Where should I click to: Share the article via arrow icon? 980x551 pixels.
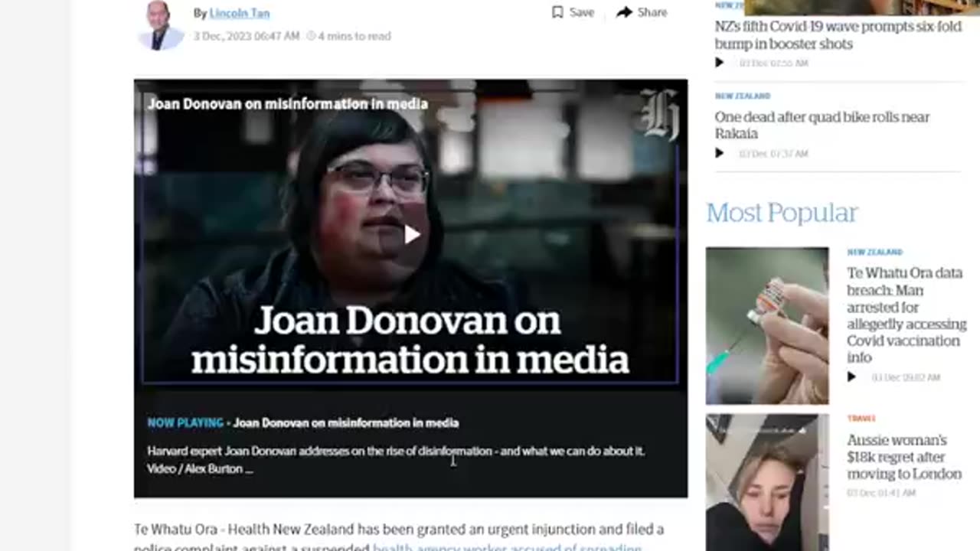625,12
